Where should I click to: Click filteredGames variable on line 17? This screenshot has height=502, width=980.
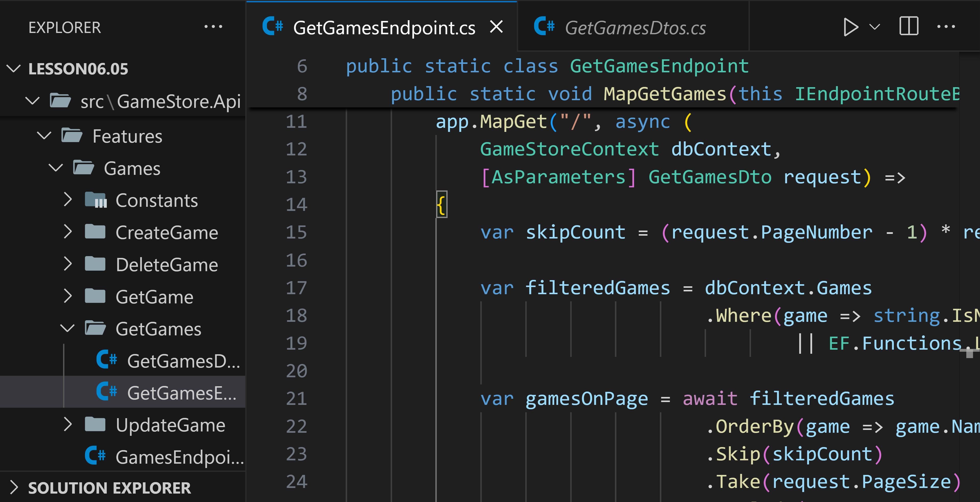(598, 288)
